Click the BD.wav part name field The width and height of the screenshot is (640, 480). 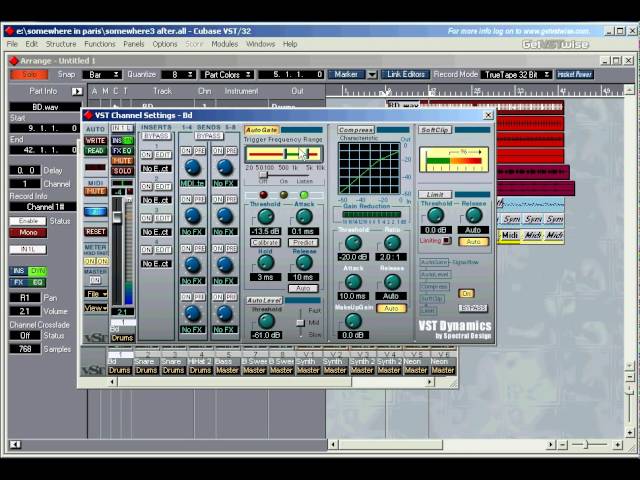coord(45,107)
